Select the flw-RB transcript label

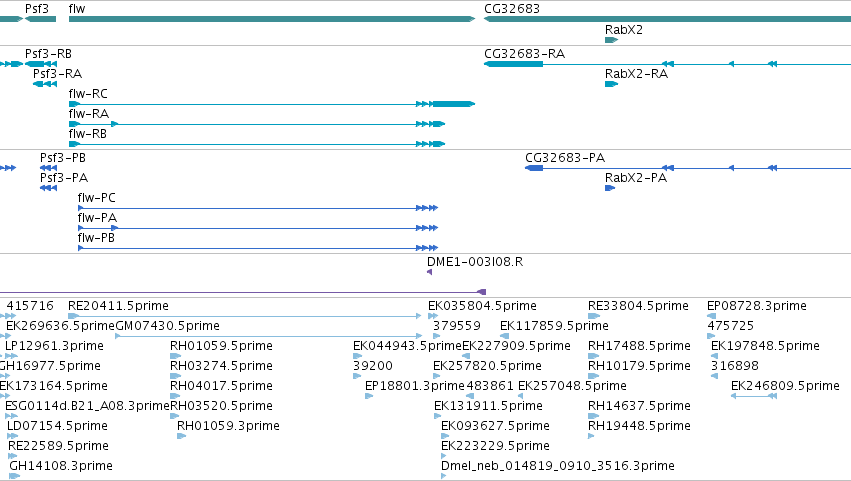click(x=87, y=134)
